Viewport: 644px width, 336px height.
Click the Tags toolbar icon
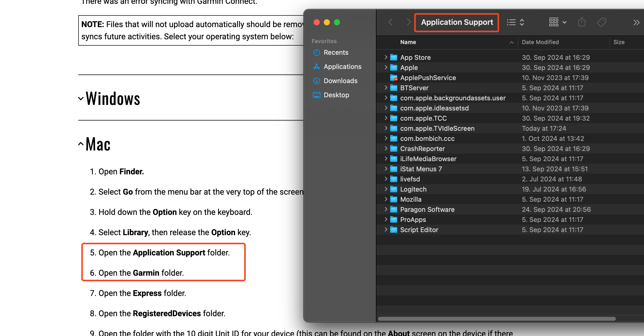[601, 22]
